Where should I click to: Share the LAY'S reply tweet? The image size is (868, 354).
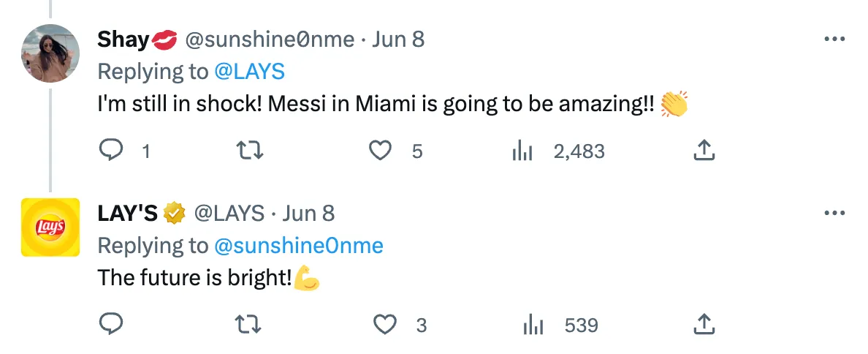coord(702,324)
